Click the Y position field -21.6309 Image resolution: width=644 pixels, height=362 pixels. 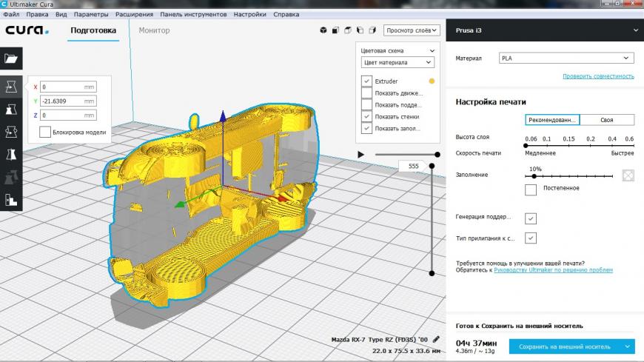coord(68,101)
